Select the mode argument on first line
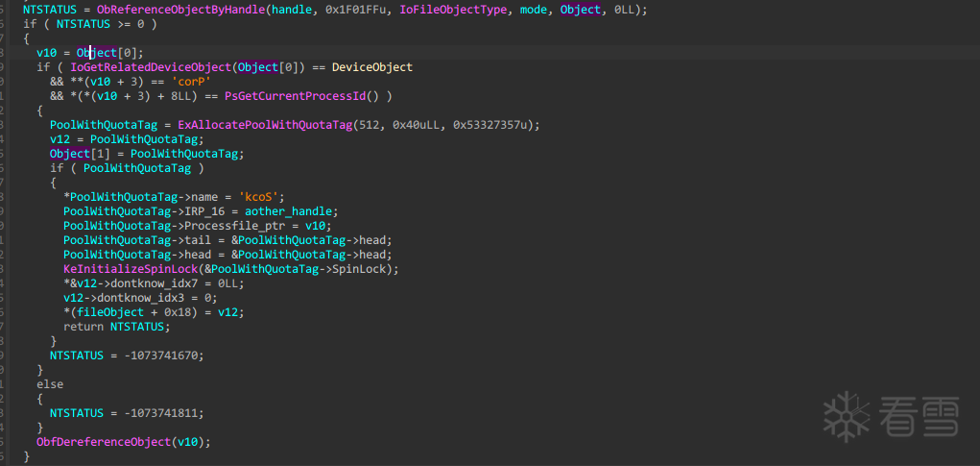The image size is (980, 466). pos(533,10)
